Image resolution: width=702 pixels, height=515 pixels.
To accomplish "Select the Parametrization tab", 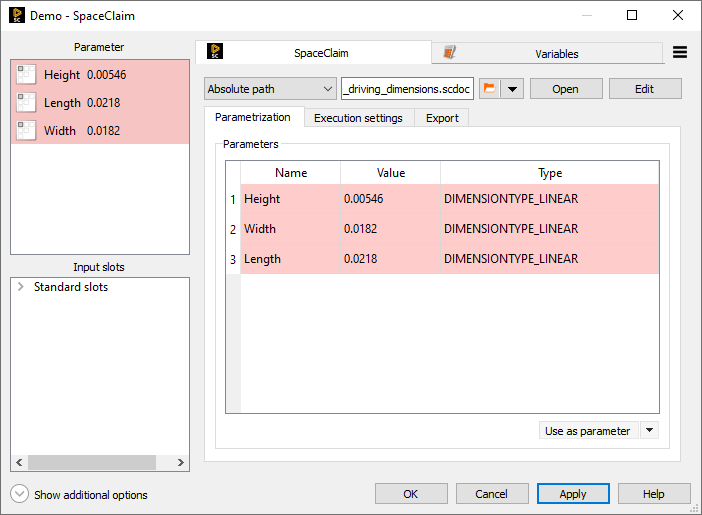I will coord(254,117).
